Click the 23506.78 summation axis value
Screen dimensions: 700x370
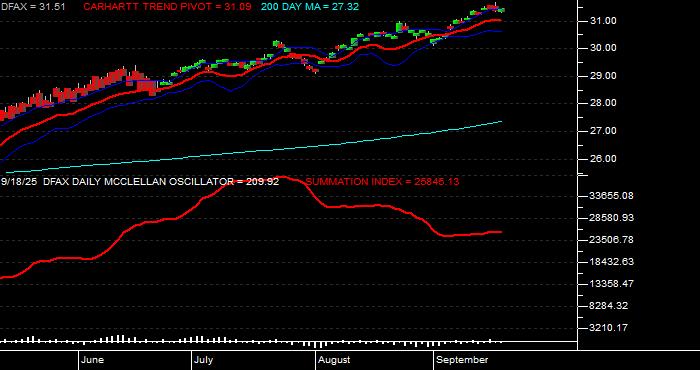612,240
